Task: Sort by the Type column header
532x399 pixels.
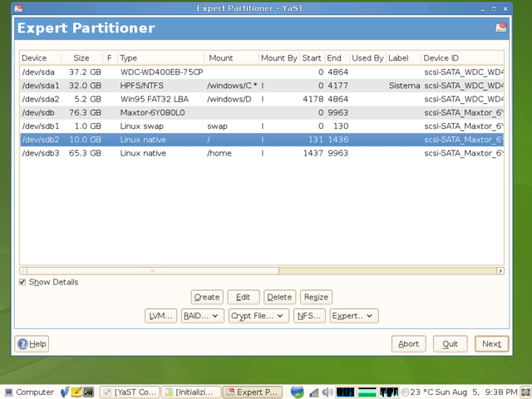Action: click(x=160, y=58)
